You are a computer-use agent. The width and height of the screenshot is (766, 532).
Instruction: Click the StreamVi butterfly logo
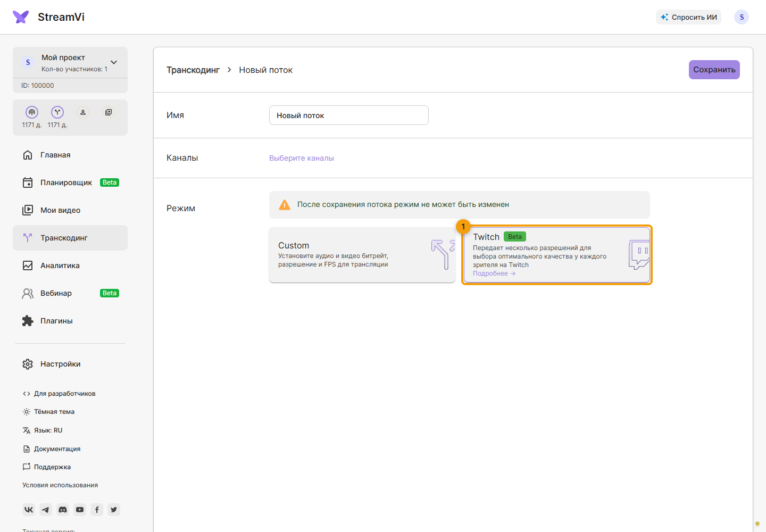pyautogui.click(x=21, y=17)
